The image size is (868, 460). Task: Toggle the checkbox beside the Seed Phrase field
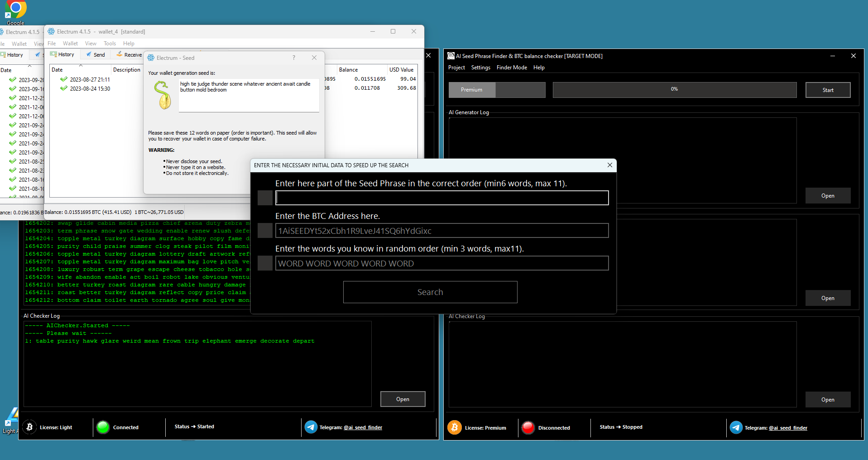coord(265,198)
